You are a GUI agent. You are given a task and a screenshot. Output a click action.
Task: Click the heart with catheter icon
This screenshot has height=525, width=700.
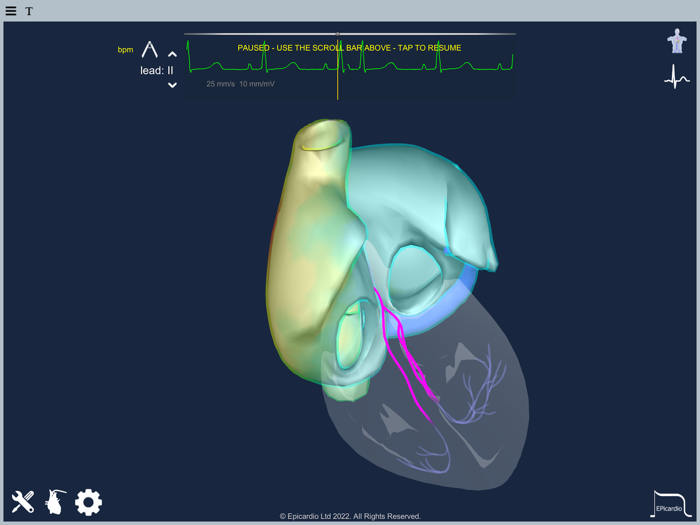[55, 502]
